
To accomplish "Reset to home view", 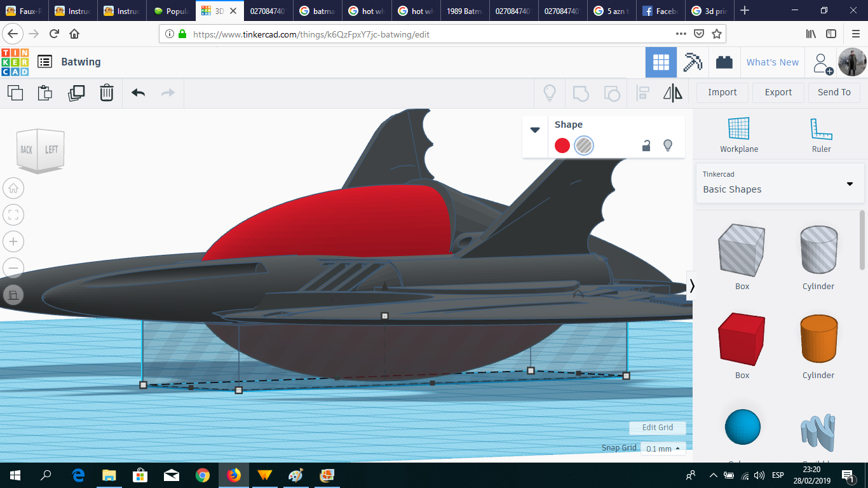I will point(13,188).
